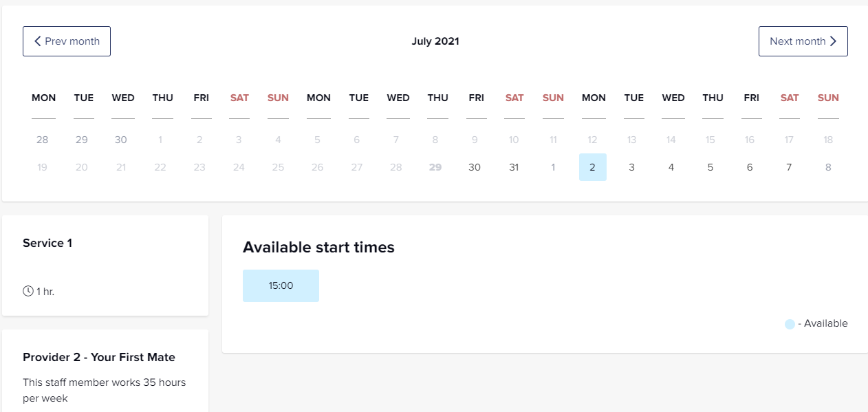Click the clock icon beside 1 hr.

pyautogui.click(x=28, y=291)
